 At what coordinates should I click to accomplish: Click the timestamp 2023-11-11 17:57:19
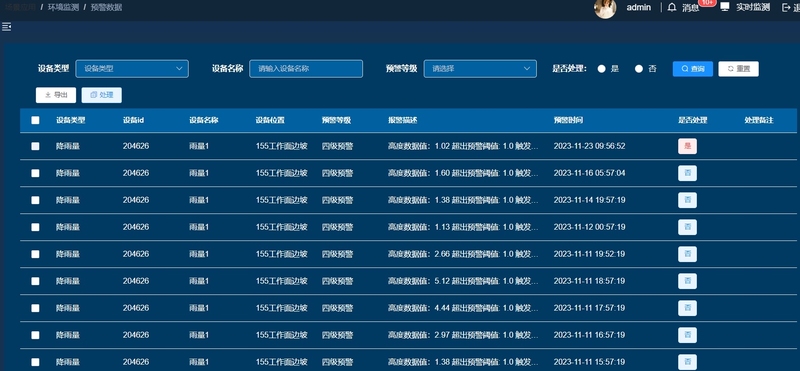click(x=589, y=308)
